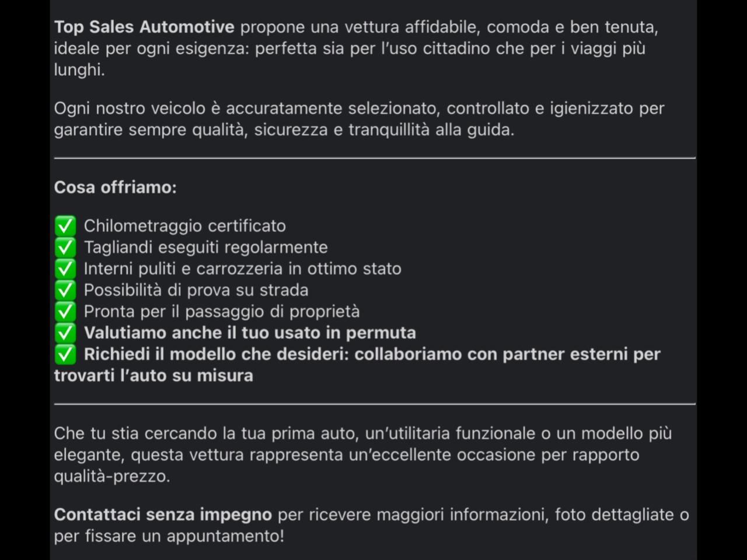Select the checkmark emoji before Interni puliti
Image resolution: width=747 pixels, height=560 pixels.
[65, 268]
